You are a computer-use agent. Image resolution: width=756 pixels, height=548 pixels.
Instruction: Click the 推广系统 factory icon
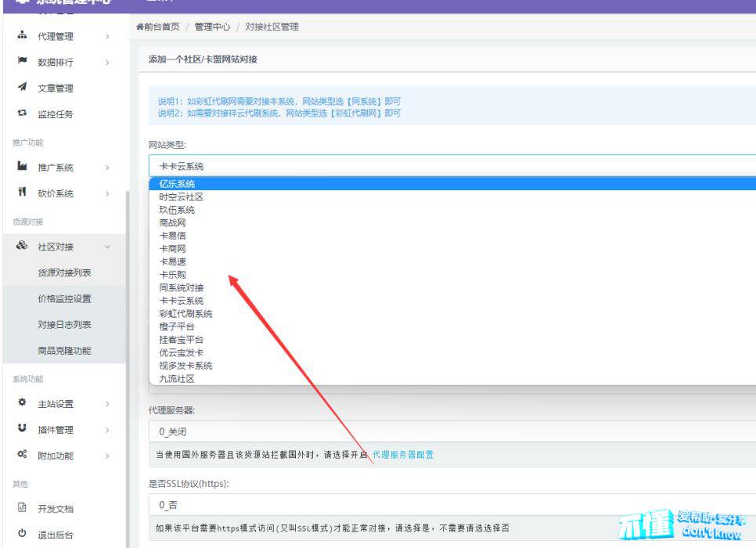[x=22, y=167]
